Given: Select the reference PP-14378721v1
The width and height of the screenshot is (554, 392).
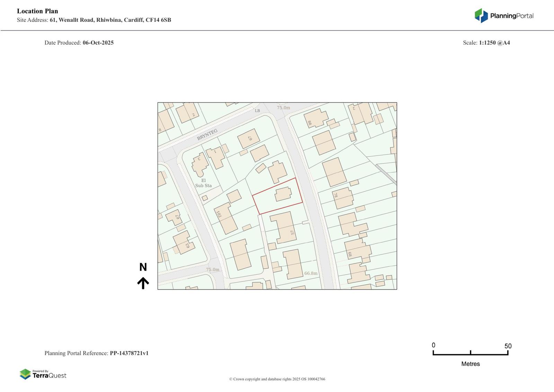Looking at the screenshot, I should click(129, 353).
